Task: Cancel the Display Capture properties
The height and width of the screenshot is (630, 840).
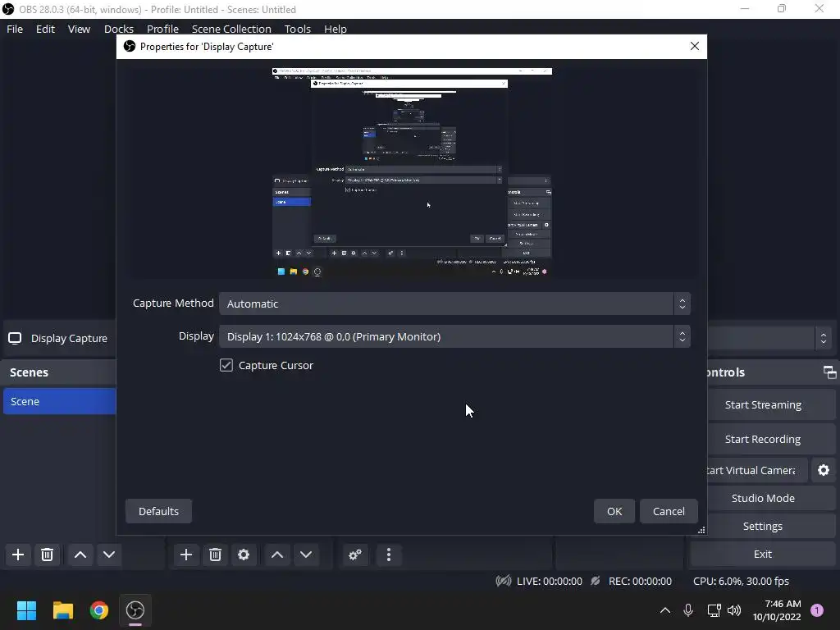Action: (669, 511)
